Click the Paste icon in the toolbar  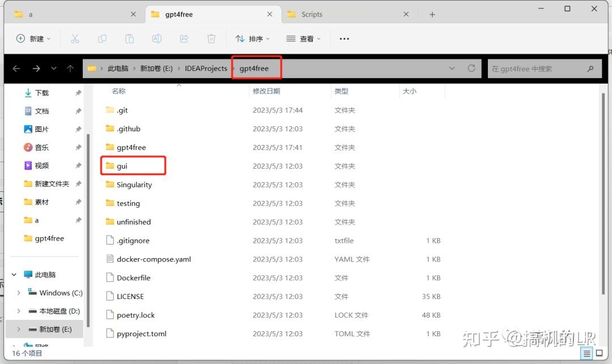pos(129,38)
